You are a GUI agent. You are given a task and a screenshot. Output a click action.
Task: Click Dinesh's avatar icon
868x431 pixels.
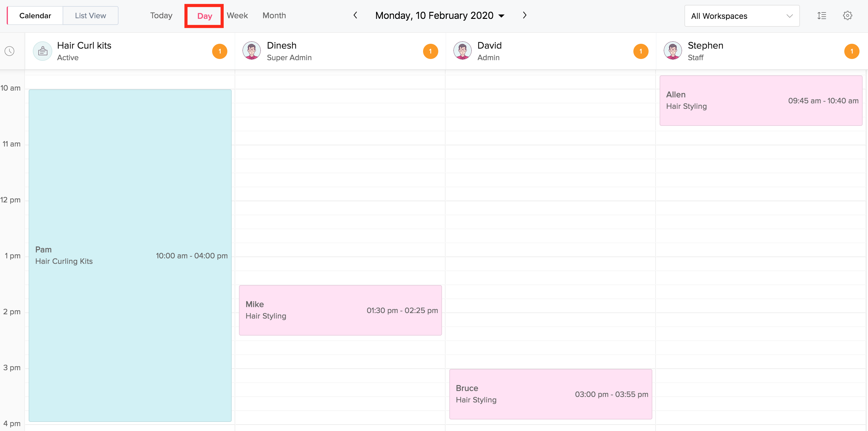(251, 51)
